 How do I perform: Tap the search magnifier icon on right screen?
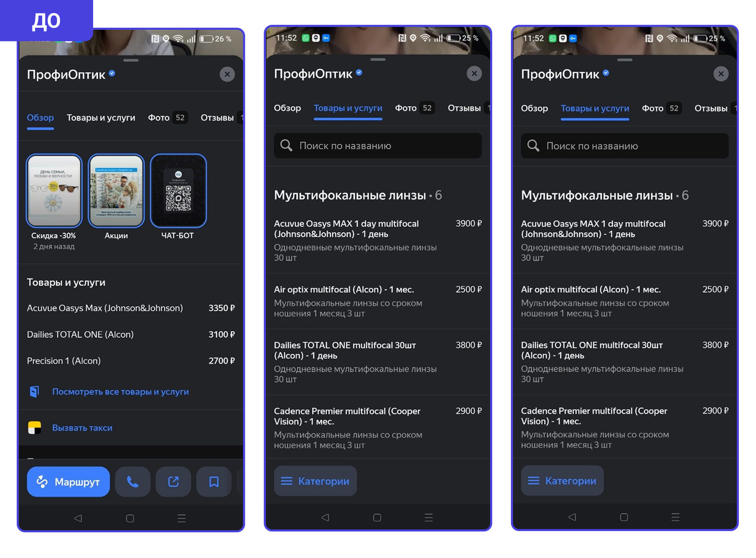tap(533, 146)
